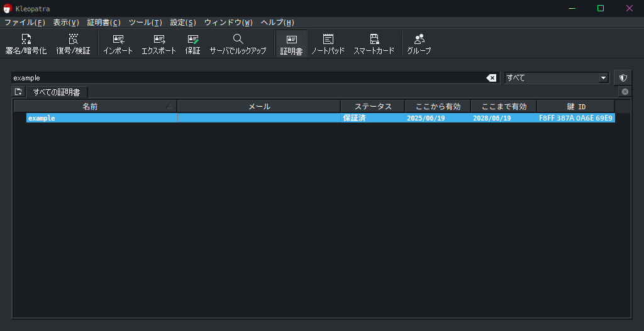Screen dimensions: 644x331
Task: Open the 設定(S) menu
Action: 183,23
